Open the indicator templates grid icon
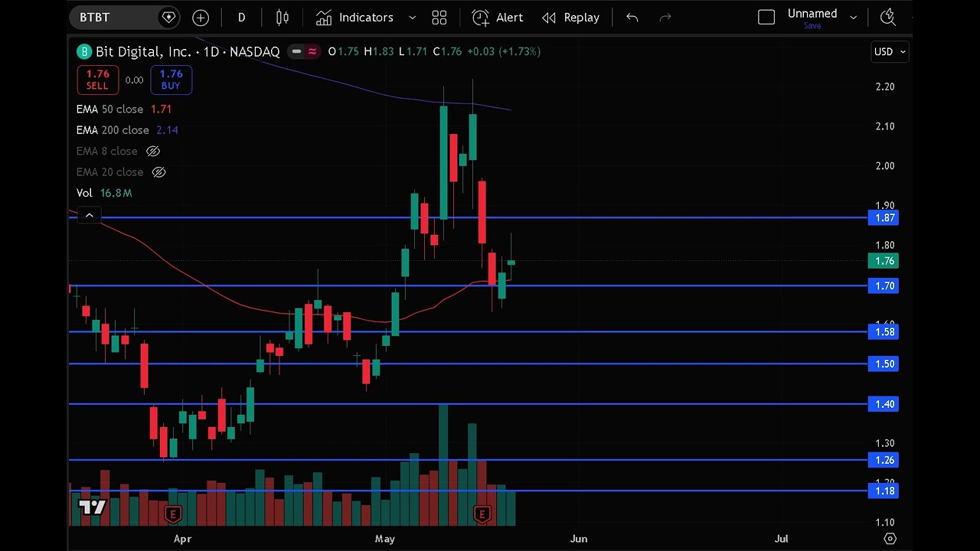Image resolution: width=980 pixels, height=551 pixels. click(439, 17)
